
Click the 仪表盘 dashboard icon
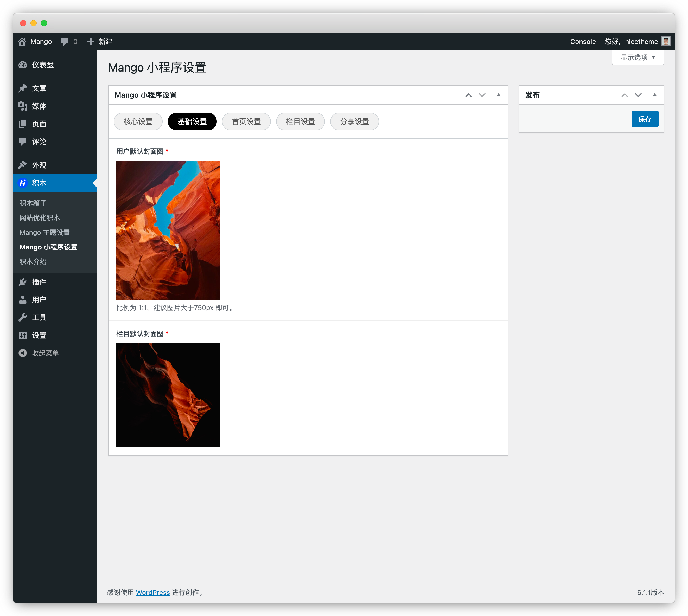(x=23, y=65)
